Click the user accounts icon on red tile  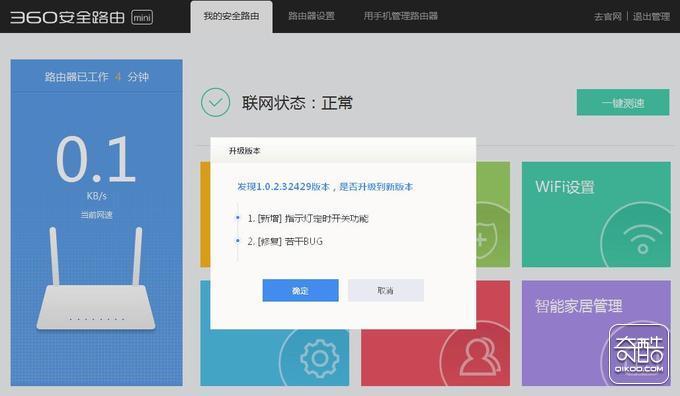pos(479,357)
